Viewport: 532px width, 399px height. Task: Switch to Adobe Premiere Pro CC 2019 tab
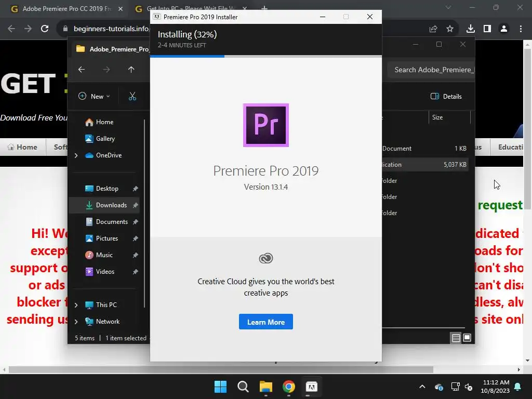tap(63, 9)
